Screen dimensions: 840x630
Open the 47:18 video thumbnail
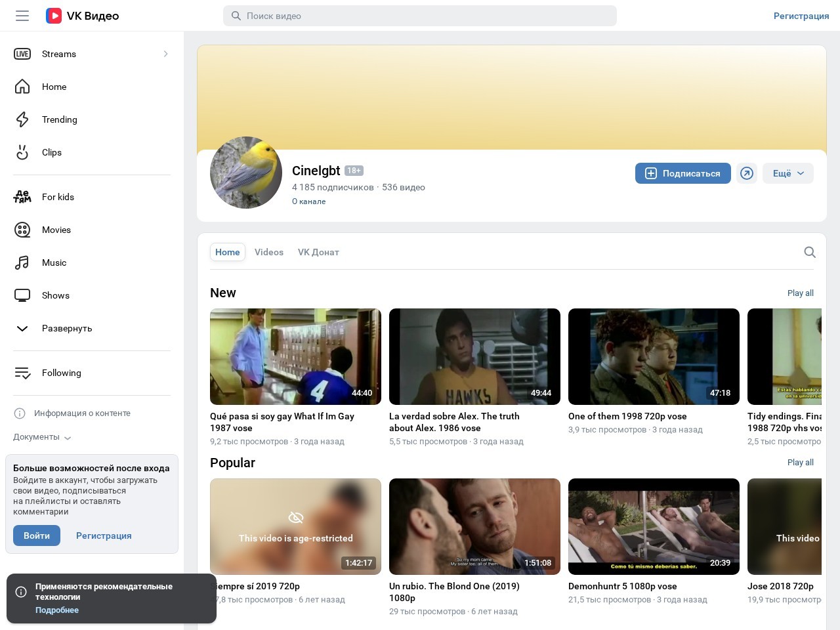tap(654, 356)
